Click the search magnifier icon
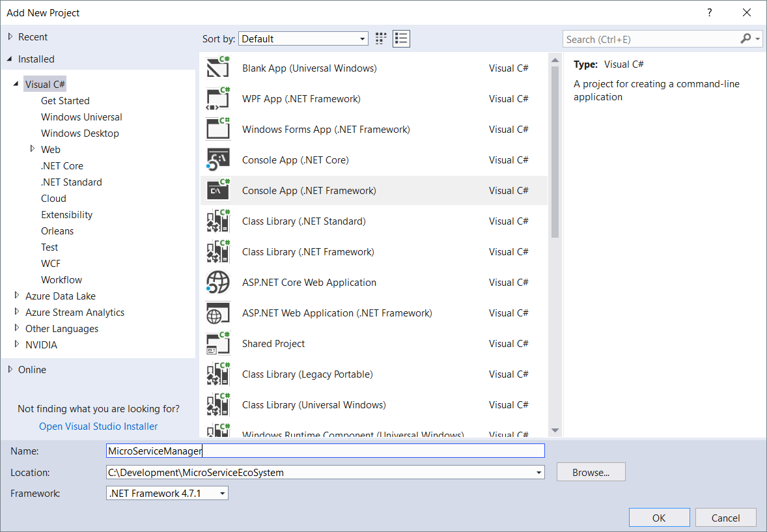 click(746, 38)
